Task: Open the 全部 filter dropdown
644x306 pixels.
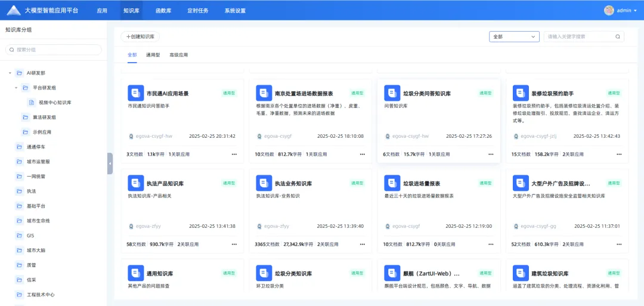Action: 514,36
